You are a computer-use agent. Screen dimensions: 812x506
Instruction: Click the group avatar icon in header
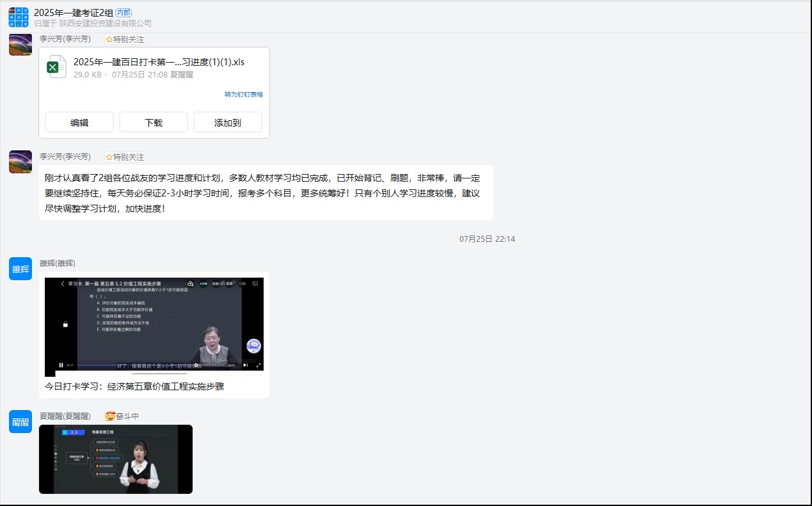[19, 17]
